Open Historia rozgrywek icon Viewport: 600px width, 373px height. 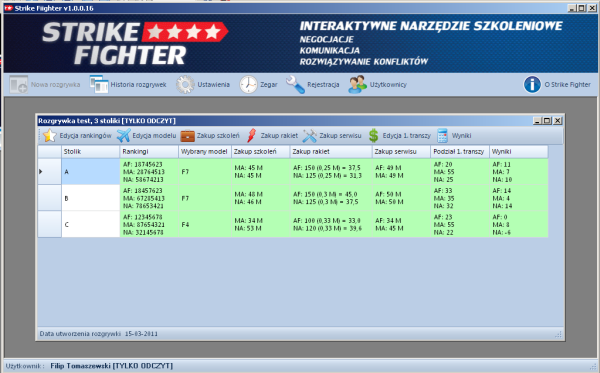coord(99,84)
